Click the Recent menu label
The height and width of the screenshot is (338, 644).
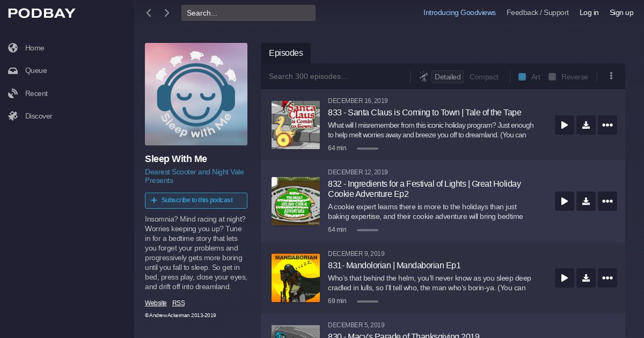36,94
